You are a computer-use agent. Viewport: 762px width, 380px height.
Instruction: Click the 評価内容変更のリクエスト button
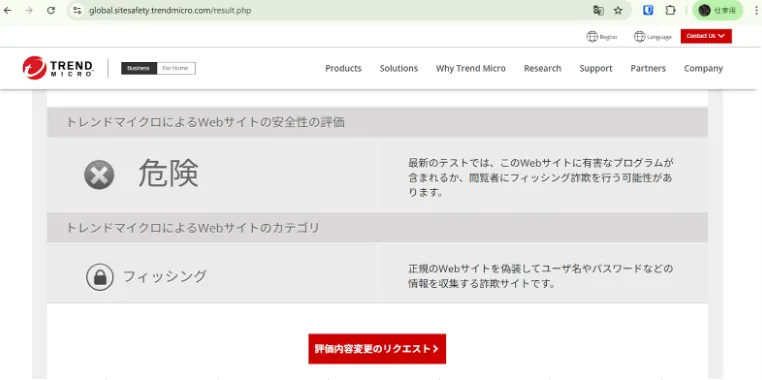377,348
